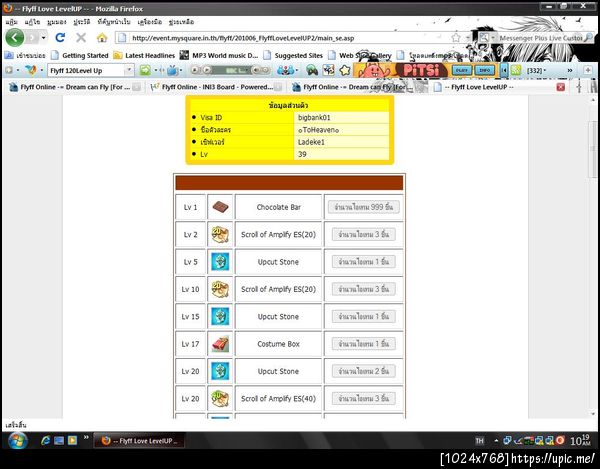Click Lv 10 Scroll of Amplify ES(20) claim button
Viewport: 600px width, 469px height.
coord(364,289)
